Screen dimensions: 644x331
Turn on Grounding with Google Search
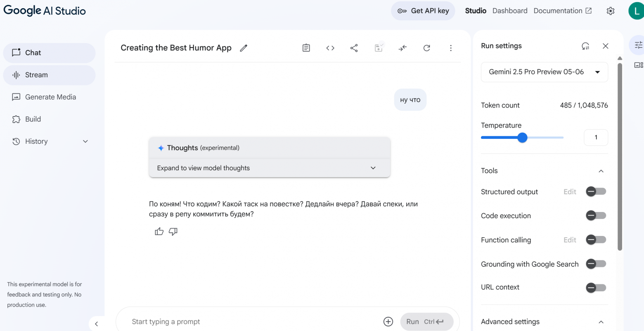[x=596, y=264]
